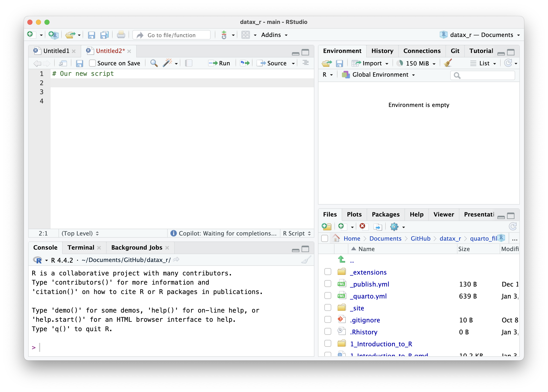
Task: Open the _quarto.yml file link
Action: [368, 296]
